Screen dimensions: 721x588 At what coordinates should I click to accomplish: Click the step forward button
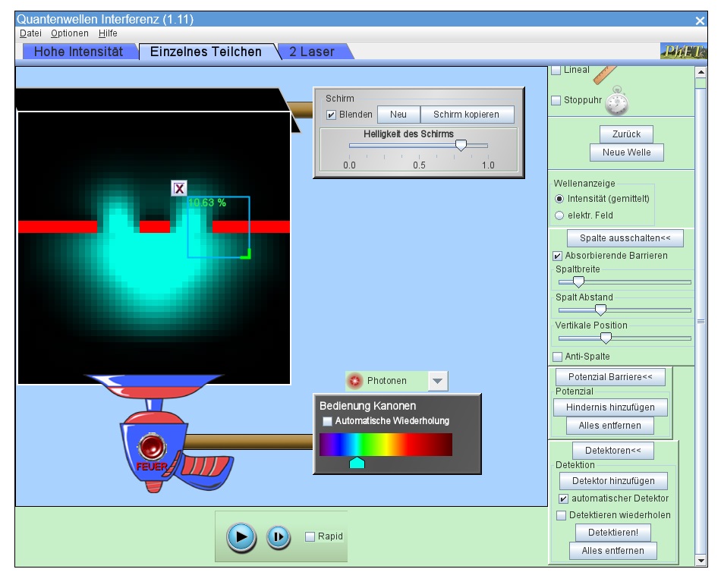pyautogui.click(x=279, y=536)
